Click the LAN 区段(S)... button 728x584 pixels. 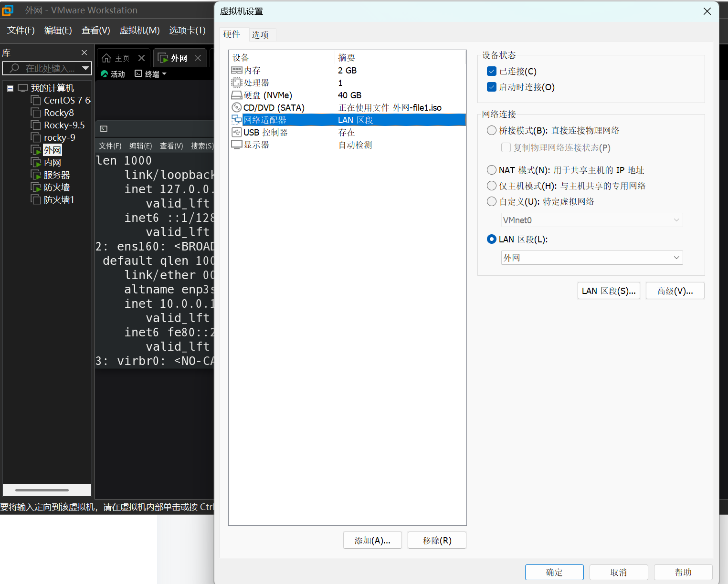(x=609, y=291)
